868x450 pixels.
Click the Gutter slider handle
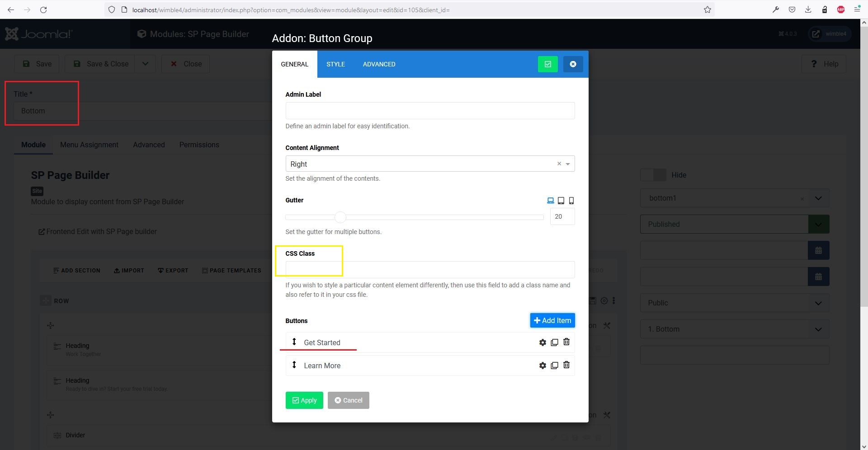pos(340,217)
